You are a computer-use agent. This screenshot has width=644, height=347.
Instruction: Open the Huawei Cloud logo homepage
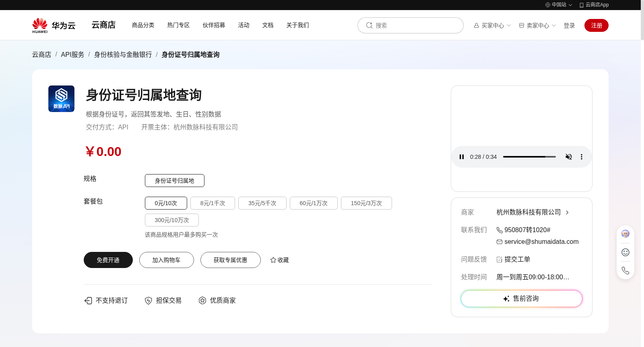[54, 25]
